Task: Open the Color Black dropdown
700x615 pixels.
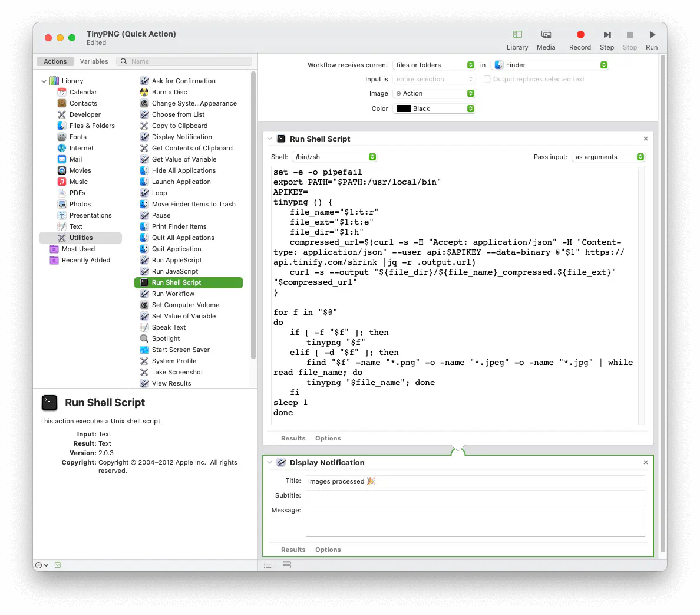Action: point(434,108)
